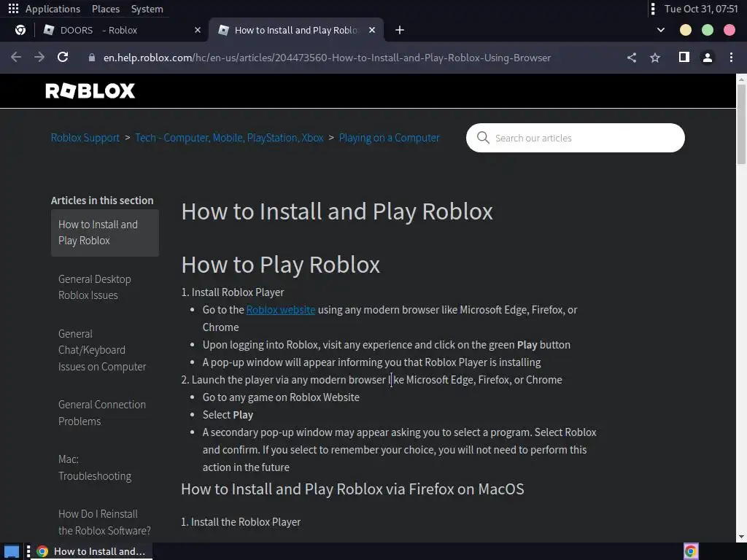Click the Search our articles field
Viewport: 747px width, 560px height.
click(576, 138)
